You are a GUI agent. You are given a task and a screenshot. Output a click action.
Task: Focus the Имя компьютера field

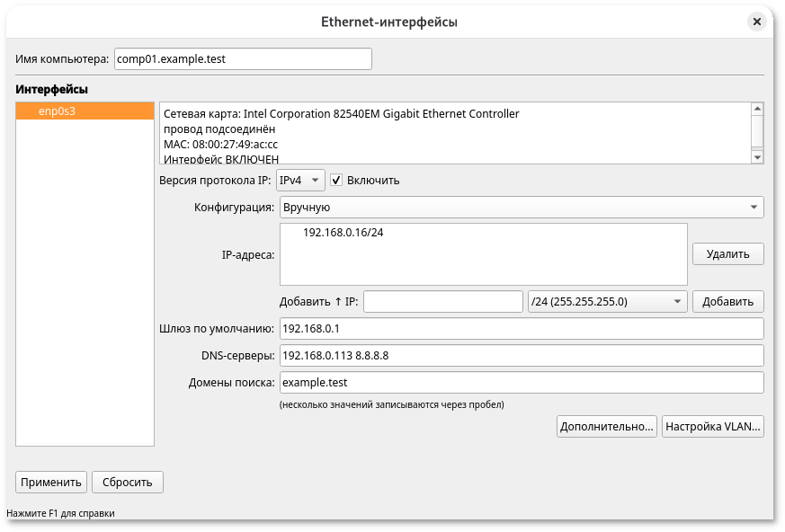tap(242, 59)
